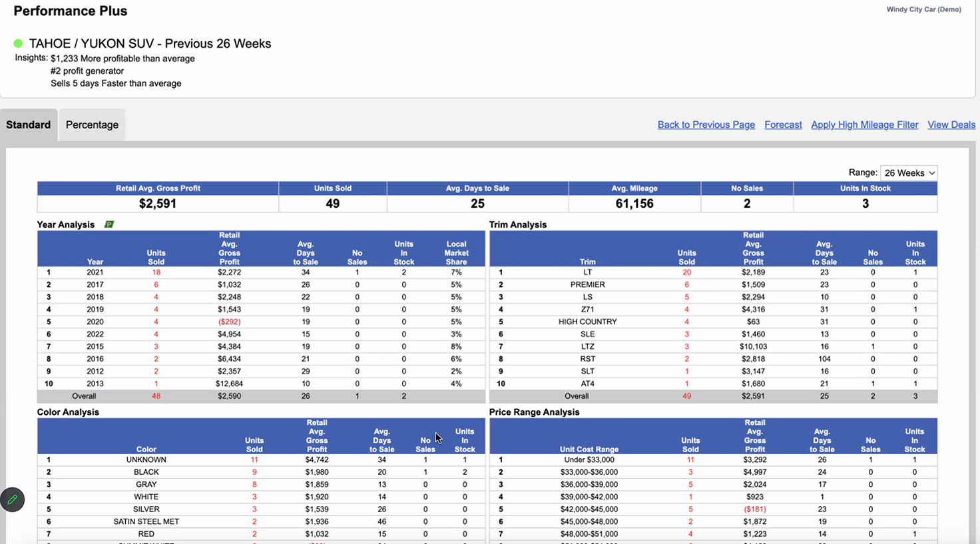The width and height of the screenshot is (980, 544).
Task: Apply High Mileage Filter
Action: [x=864, y=125]
